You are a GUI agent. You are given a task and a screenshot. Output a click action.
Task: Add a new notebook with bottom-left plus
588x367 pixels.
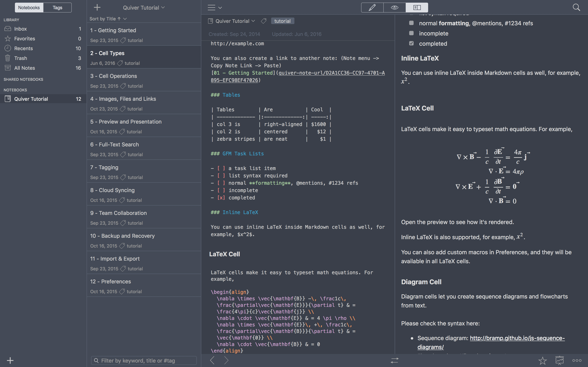point(10,360)
